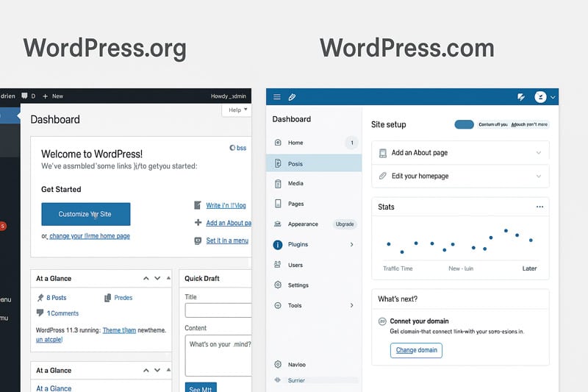Screen dimensions: 588x392
Task: Click the Howdy admin account menu
Action: click(x=229, y=96)
